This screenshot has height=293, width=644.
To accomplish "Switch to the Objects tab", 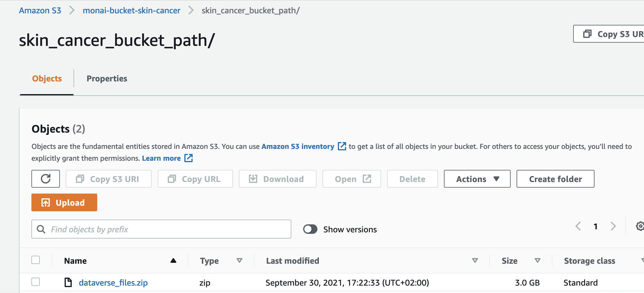I will [47, 78].
